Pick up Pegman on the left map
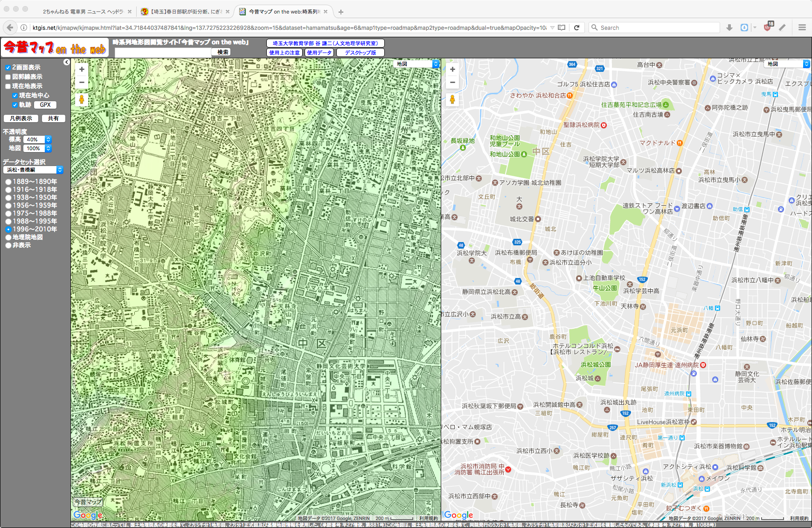 tap(82, 99)
